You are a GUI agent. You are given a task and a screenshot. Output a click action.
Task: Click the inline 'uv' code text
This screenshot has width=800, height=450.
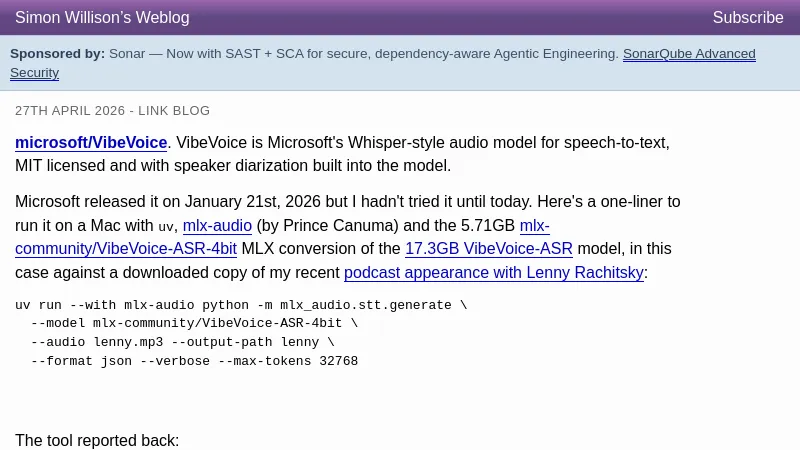click(166, 227)
